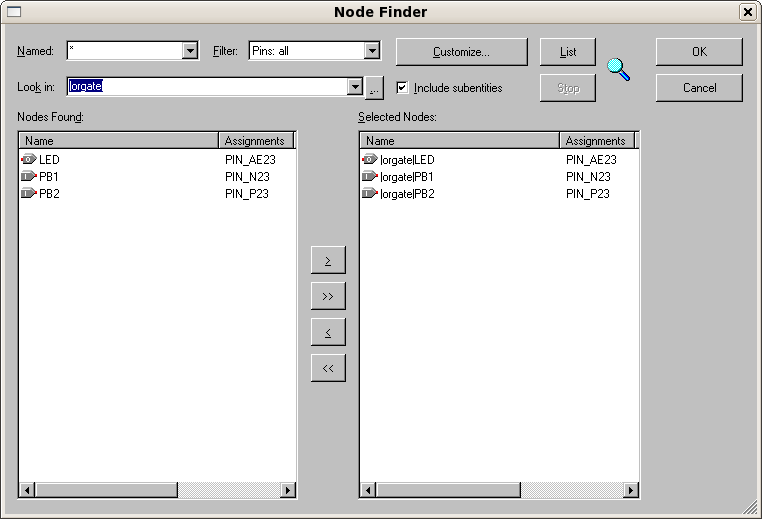Expand the Look in dropdown arrow
Image resolution: width=762 pixels, height=519 pixels.
[x=354, y=88]
